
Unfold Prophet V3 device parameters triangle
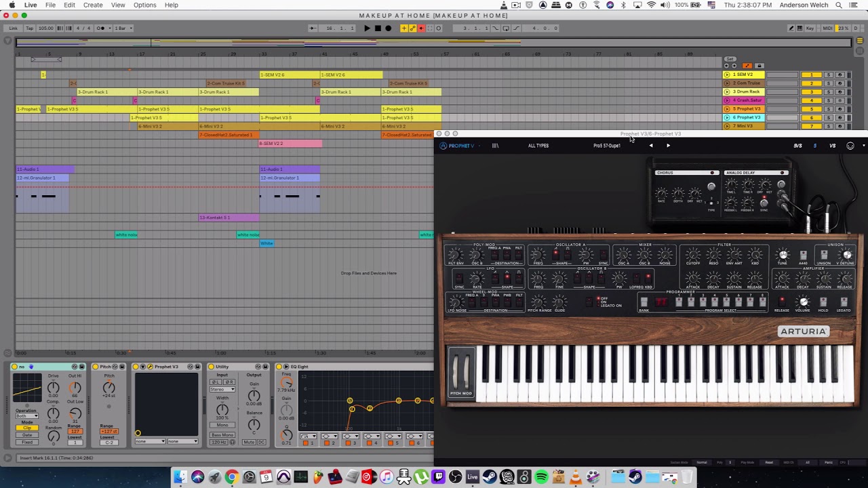[142, 367]
